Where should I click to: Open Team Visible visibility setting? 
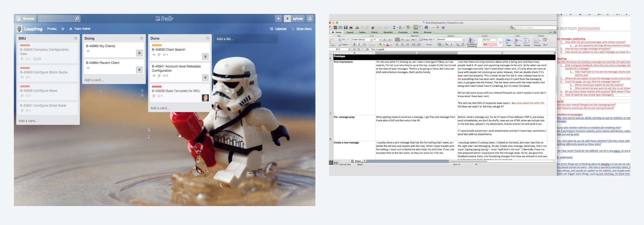pos(80,29)
